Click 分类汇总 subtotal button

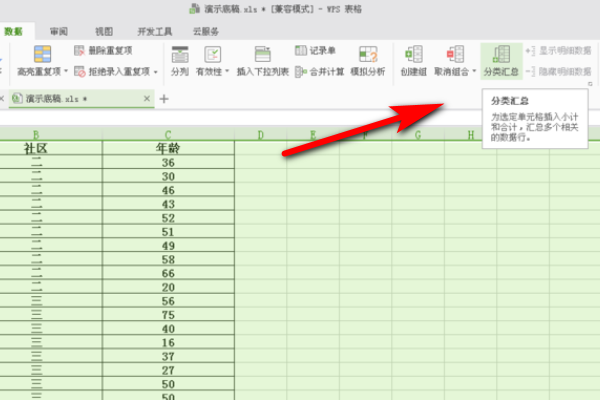[x=501, y=60]
